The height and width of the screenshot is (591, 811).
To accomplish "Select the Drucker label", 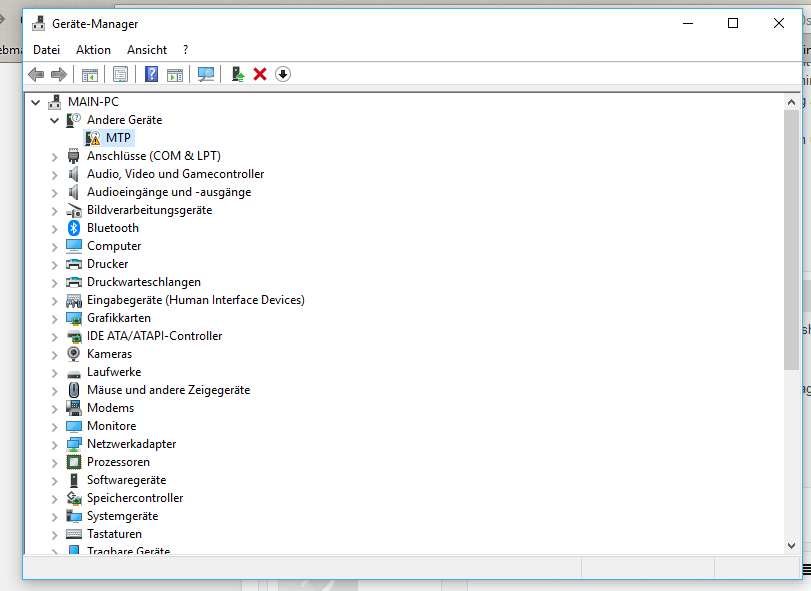I will [108, 264].
